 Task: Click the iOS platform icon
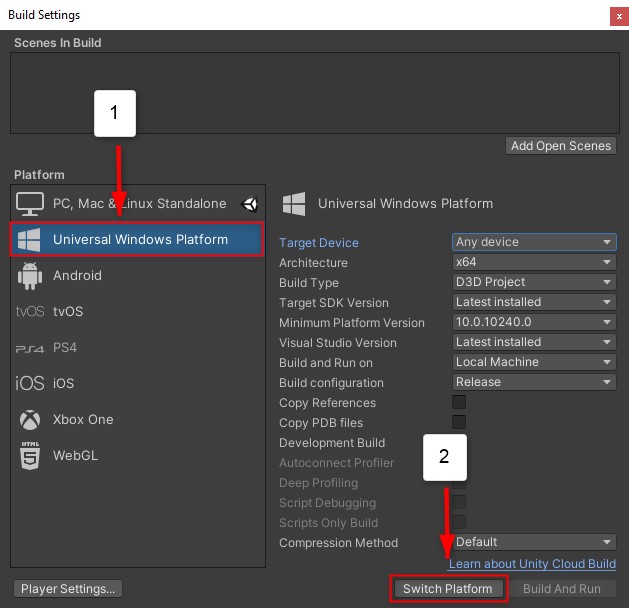pyautogui.click(x=30, y=383)
